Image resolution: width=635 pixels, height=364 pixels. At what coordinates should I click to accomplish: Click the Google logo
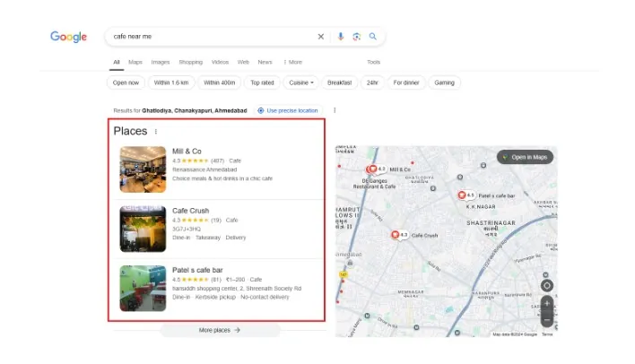[68, 37]
